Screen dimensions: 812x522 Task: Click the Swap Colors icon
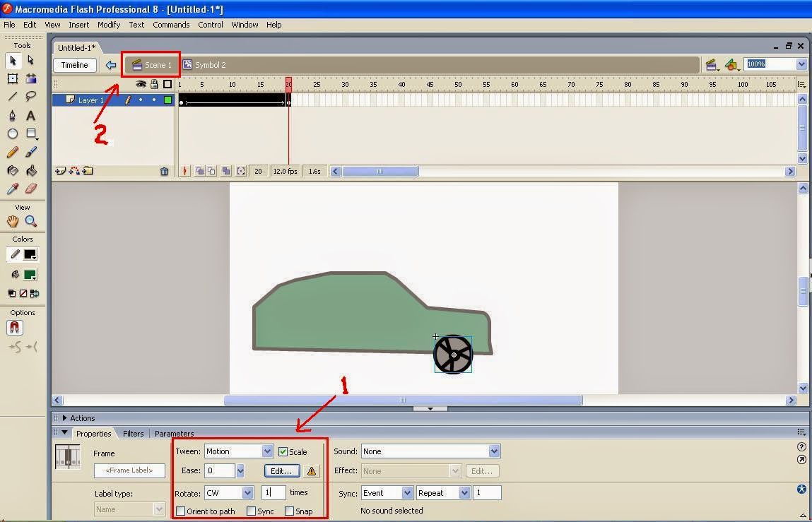35,294
